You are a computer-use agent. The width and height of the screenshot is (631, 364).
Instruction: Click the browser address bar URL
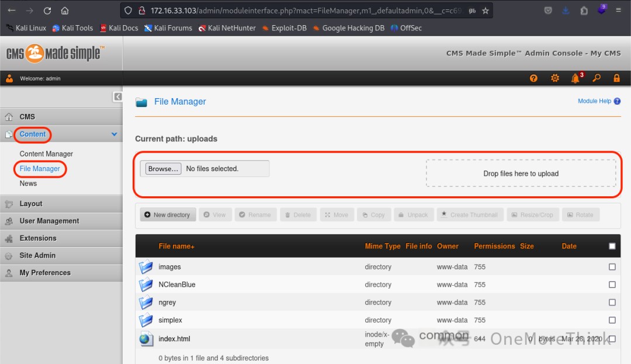[306, 11]
